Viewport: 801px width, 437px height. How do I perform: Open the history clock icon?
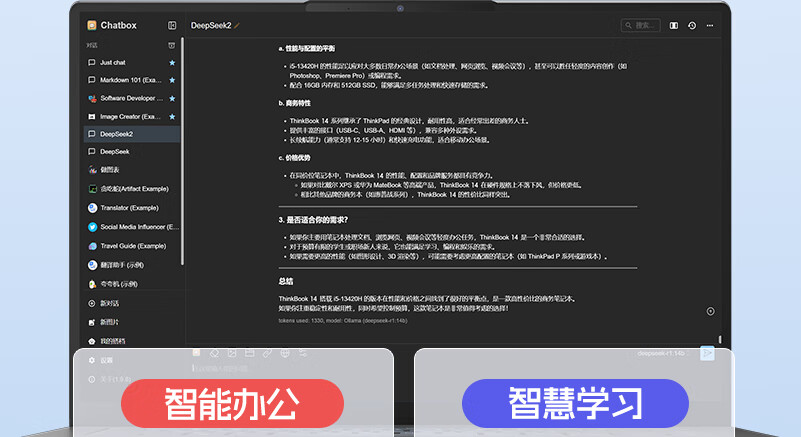point(692,25)
